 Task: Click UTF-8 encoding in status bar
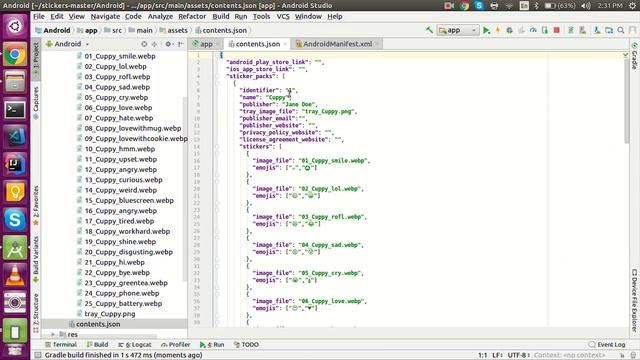tap(519, 355)
